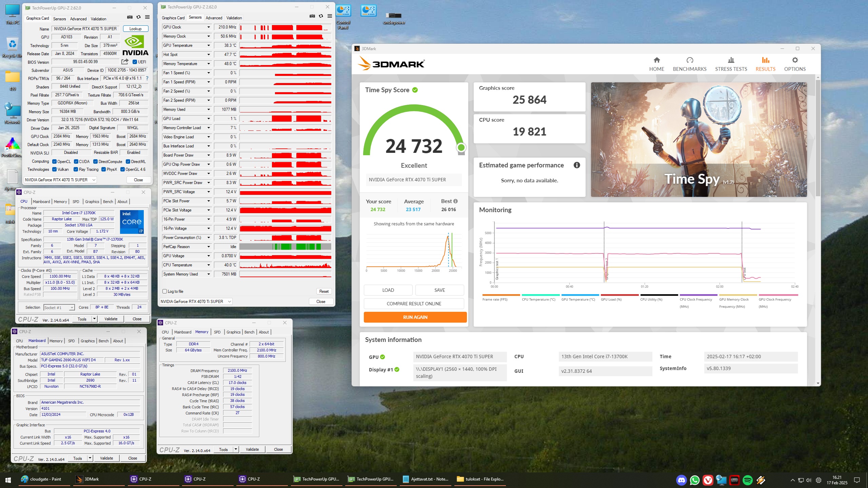
Task: Enable Log to file checkbox
Action: (x=164, y=291)
